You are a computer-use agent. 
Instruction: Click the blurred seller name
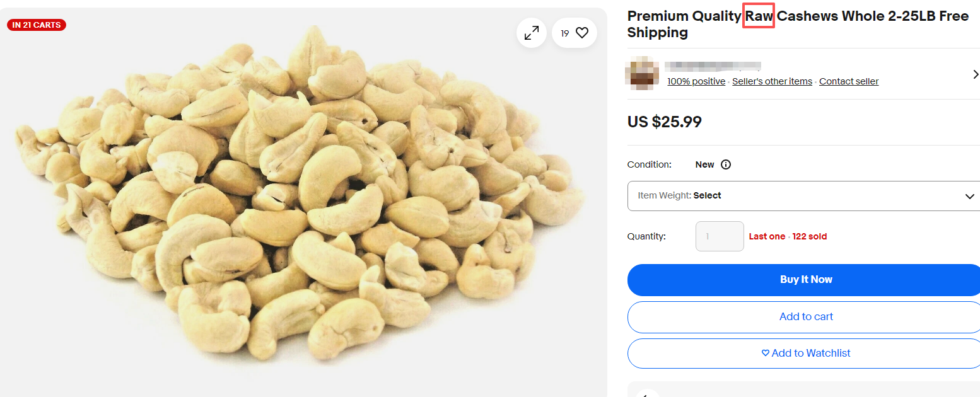pos(713,66)
